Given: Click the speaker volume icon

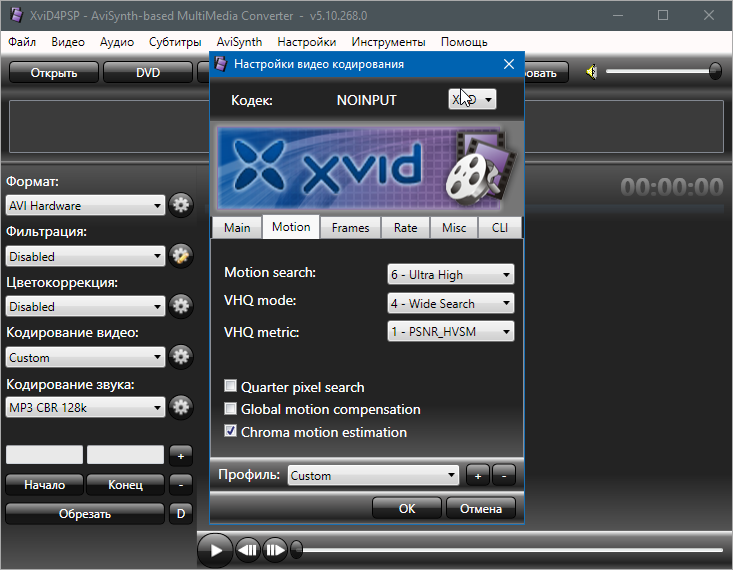Looking at the screenshot, I should 592,72.
